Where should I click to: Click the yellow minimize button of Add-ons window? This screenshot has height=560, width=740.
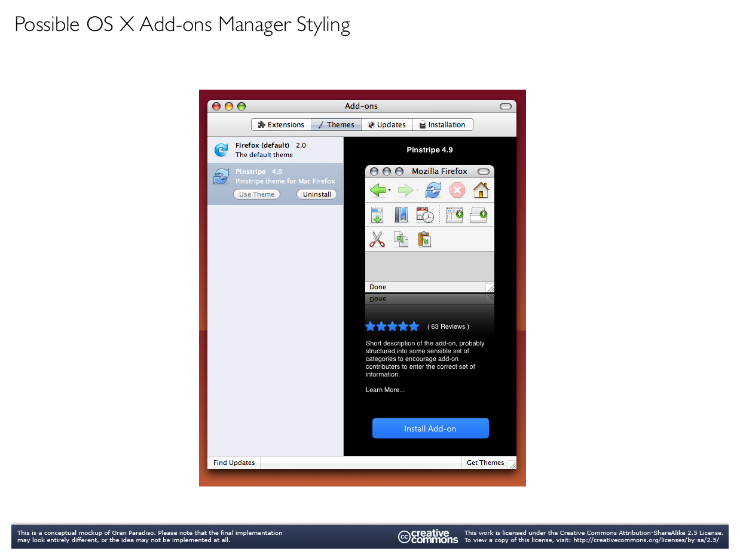pos(228,106)
